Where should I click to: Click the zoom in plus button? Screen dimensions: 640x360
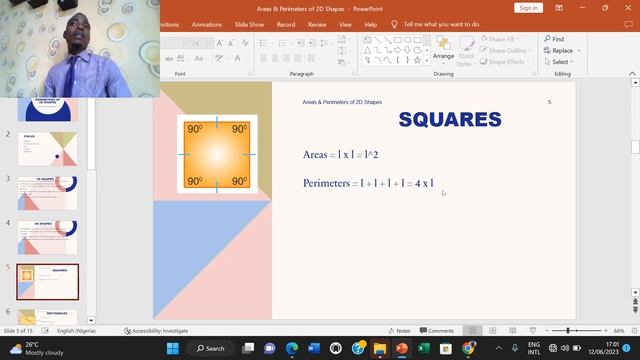click(606, 331)
